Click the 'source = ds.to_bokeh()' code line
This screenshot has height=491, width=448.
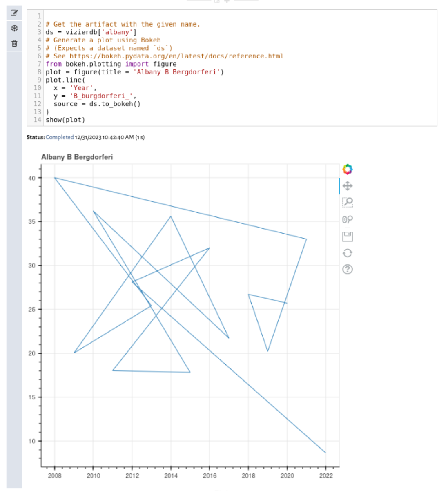point(97,104)
